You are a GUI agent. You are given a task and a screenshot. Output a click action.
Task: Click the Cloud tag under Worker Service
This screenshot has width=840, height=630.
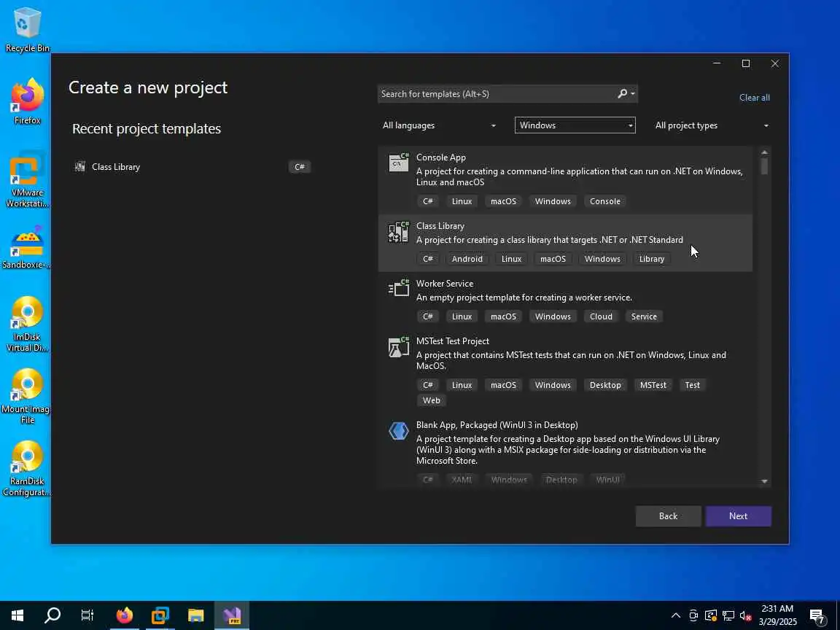coord(601,316)
